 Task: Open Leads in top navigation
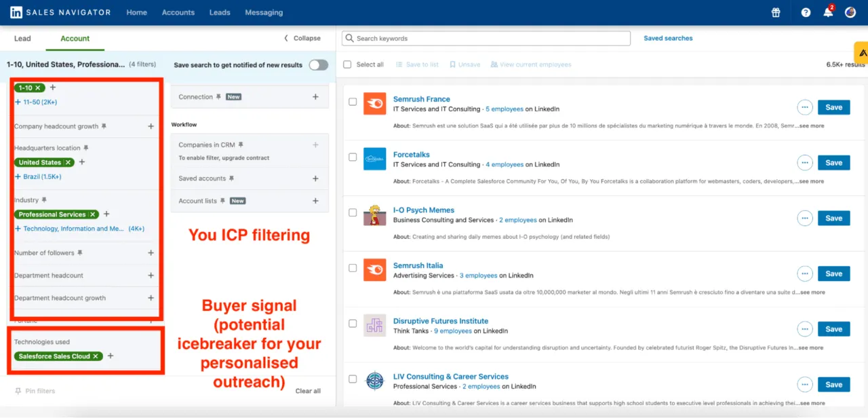(220, 12)
